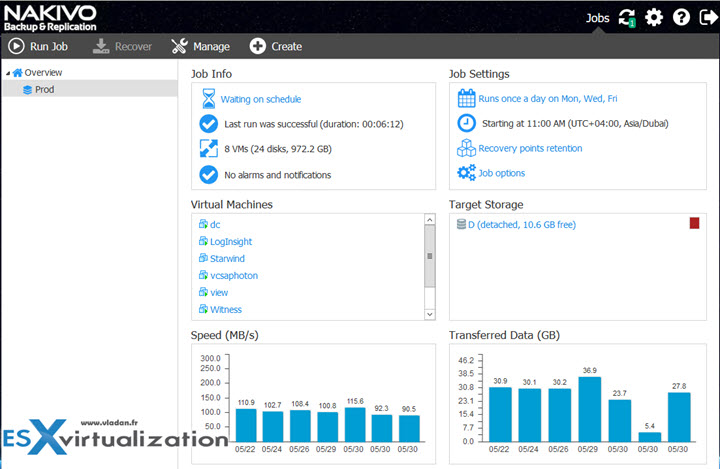The height and width of the screenshot is (469, 720).
Task: Click the no alarms checkmark icon
Action: pyautogui.click(x=208, y=175)
